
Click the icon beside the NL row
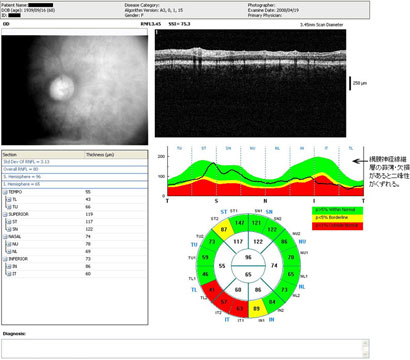(10, 251)
